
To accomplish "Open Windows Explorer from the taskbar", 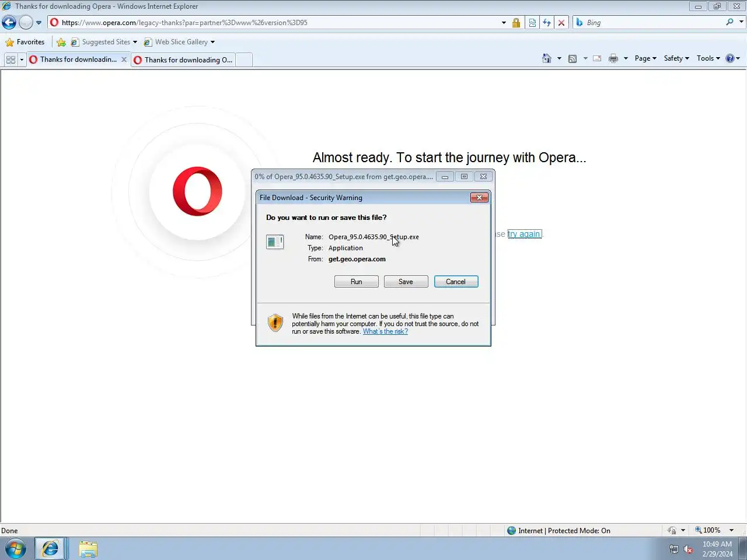I will click(88, 549).
